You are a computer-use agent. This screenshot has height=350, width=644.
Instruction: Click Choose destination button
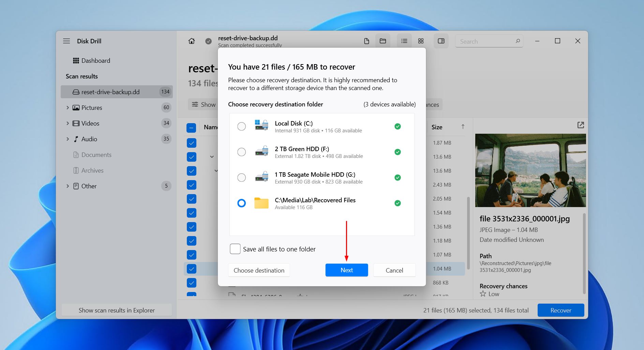point(259,270)
